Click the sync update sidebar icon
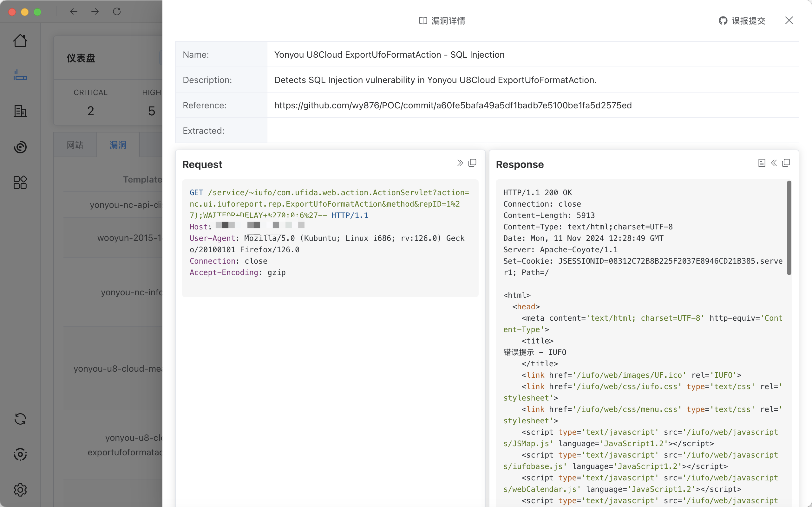Image resolution: width=812 pixels, height=507 pixels. [x=20, y=419]
